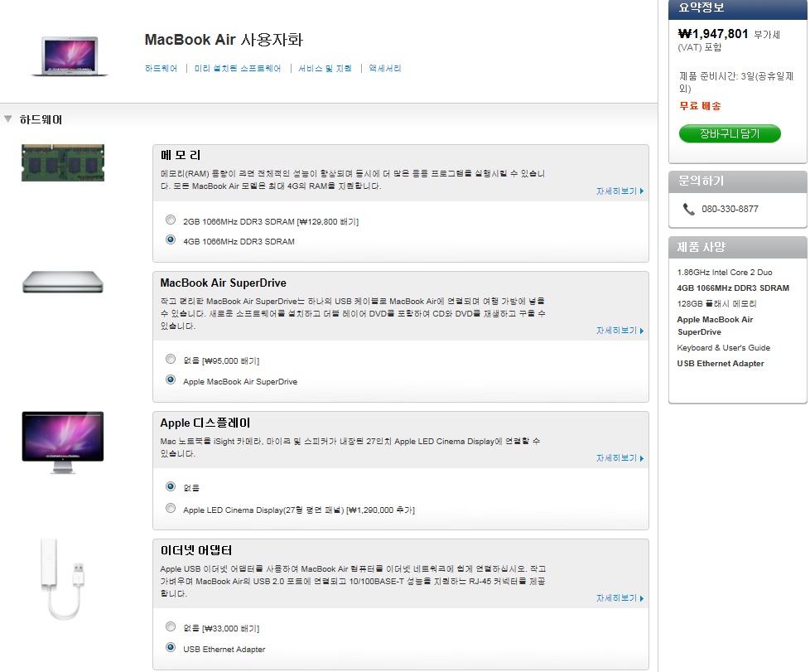Expand 자세히보기 for MacBook Air SuperDrive

point(620,331)
